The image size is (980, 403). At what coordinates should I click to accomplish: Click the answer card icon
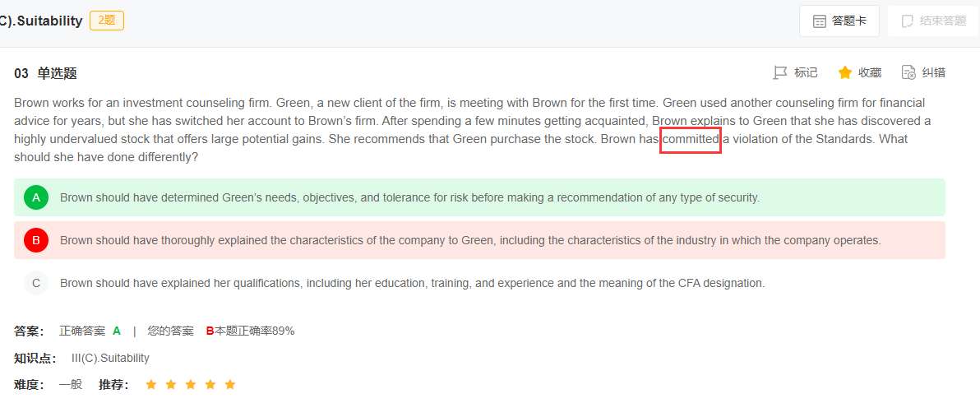tap(820, 21)
